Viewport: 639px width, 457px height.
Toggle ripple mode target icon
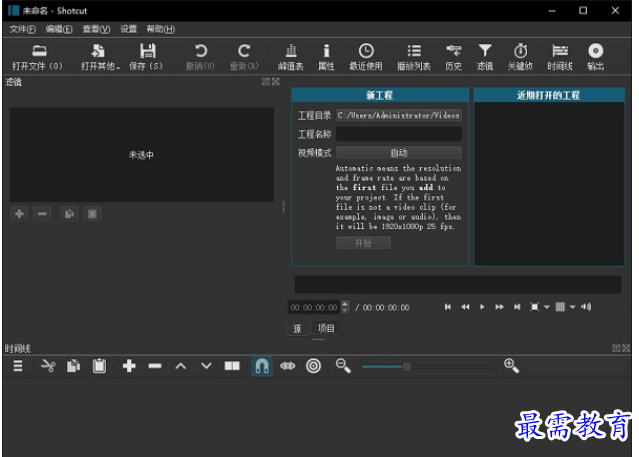[x=313, y=366]
